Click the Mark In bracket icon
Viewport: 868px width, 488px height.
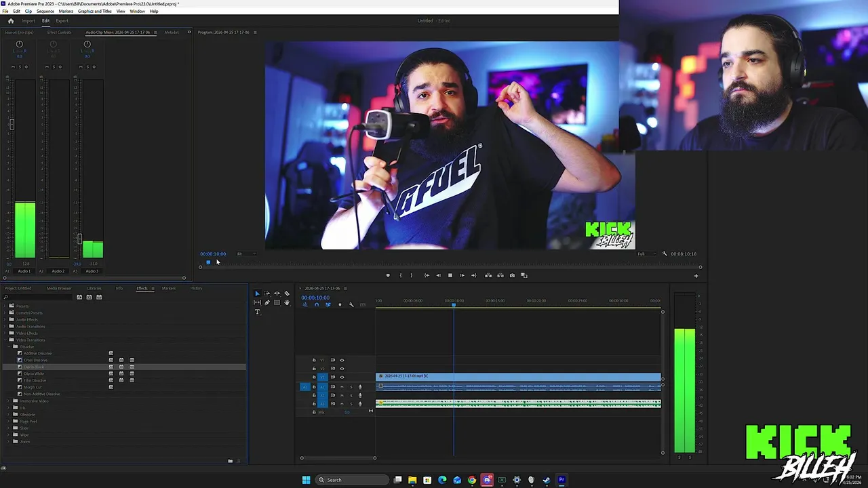click(401, 275)
